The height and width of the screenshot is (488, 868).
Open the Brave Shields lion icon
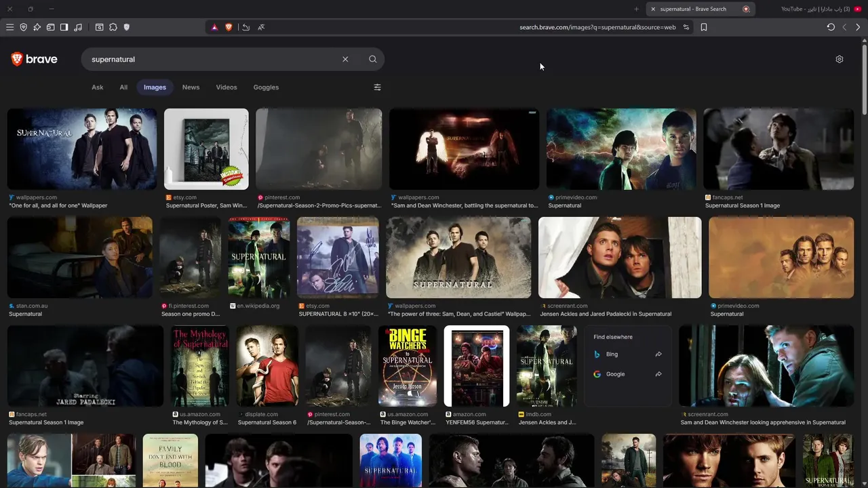click(x=229, y=27)
